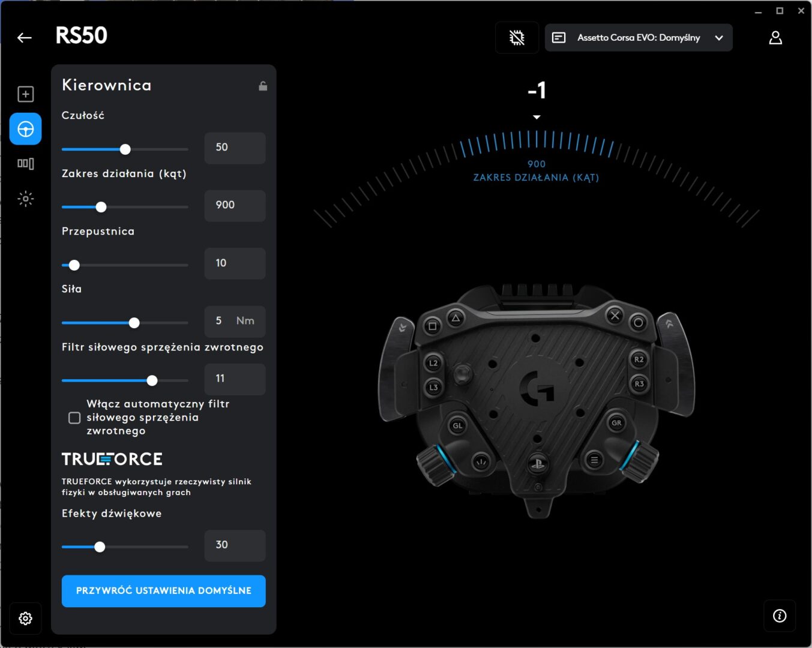Click the PlayStation button on wheel image
Image resolution: width=812 pixels, height=648 pixels.
point(538,463)
